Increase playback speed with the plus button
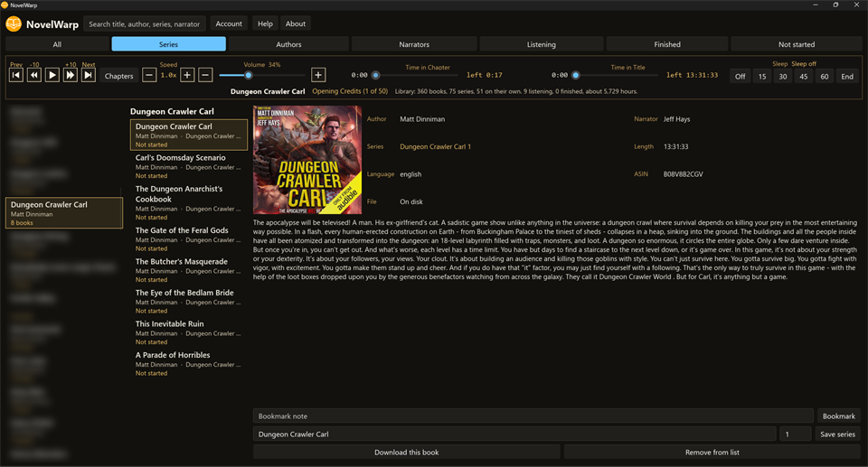The height and width of the screenshot is (467, 868). [x=188, y=75]
